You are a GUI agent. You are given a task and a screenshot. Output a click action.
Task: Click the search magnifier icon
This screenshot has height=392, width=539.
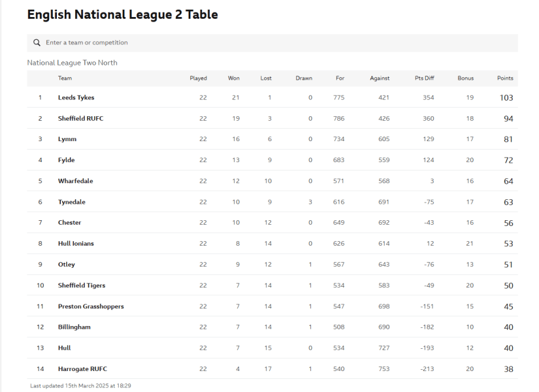37,42
